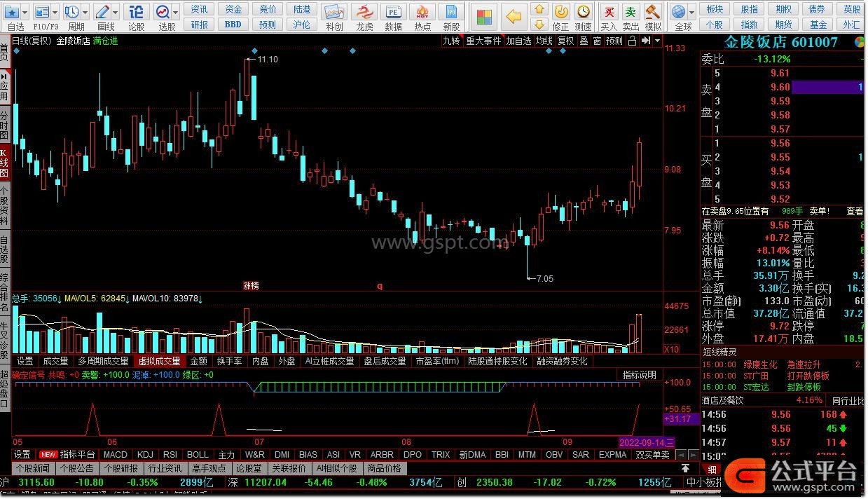
Task: Open the 论股 discussion icon
Action: (x=137, y=12)
